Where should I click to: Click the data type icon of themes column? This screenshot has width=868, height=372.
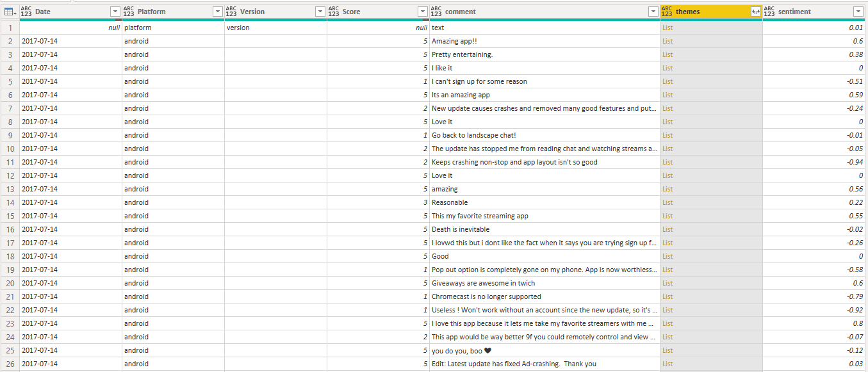tap(667, 12)
